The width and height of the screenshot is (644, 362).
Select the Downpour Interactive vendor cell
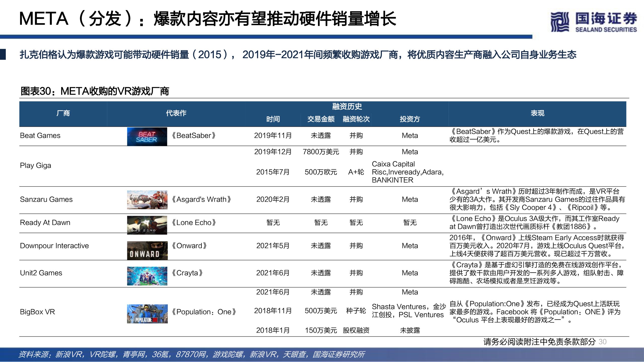(54, 246)
